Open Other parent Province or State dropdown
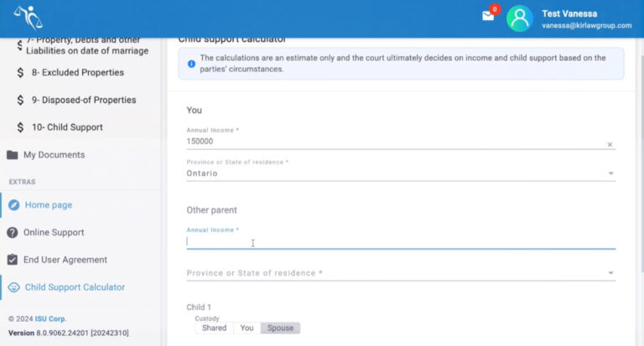 pyautogui.click(x=610, y=273)
